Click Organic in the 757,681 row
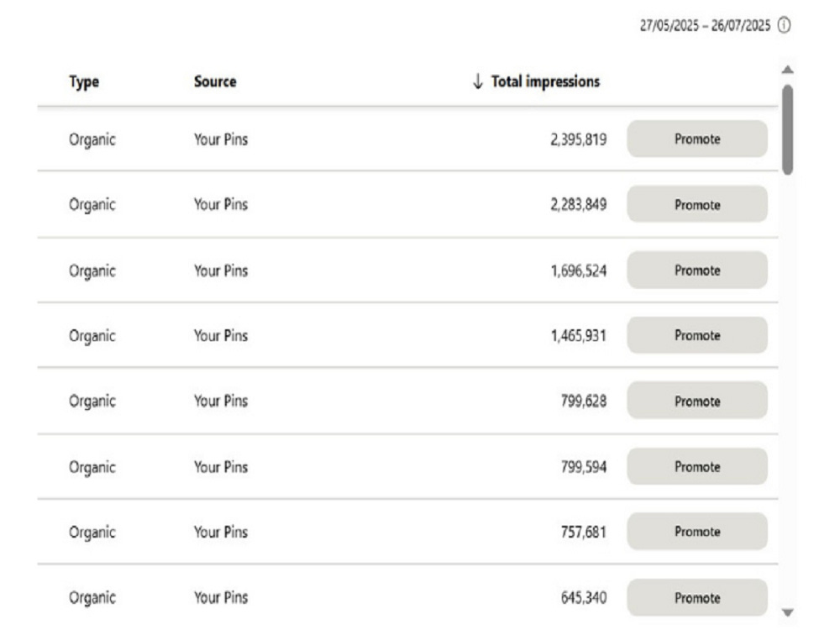 pyautogui.click(x=92, y=533)
